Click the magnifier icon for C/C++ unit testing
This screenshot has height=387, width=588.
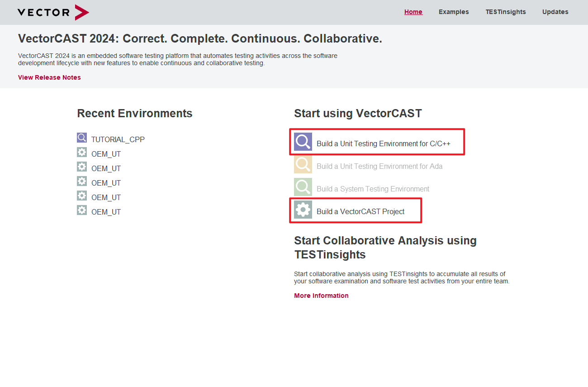pos(303,142)
